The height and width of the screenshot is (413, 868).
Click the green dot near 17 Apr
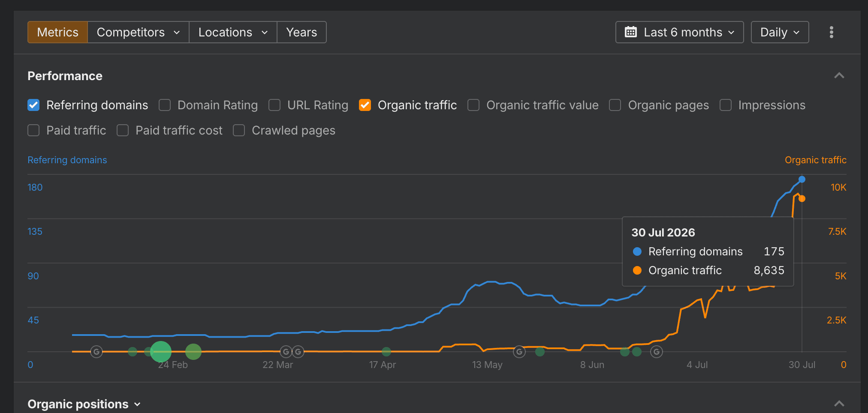386,352
